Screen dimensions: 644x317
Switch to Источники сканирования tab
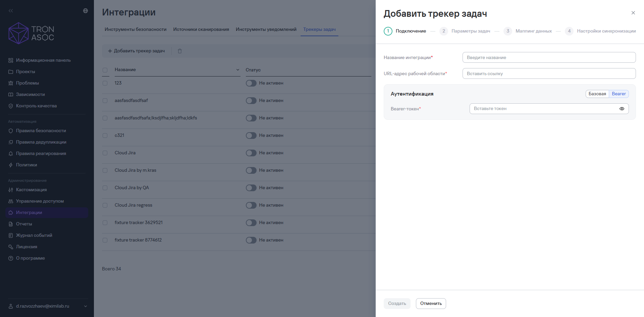[x=201, y=30]
